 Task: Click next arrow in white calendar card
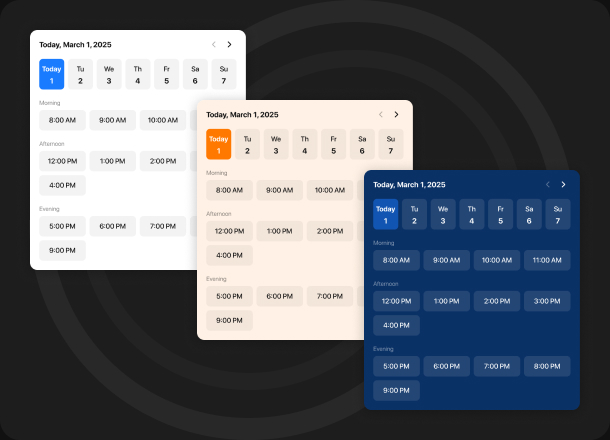(x=229, y=44)
